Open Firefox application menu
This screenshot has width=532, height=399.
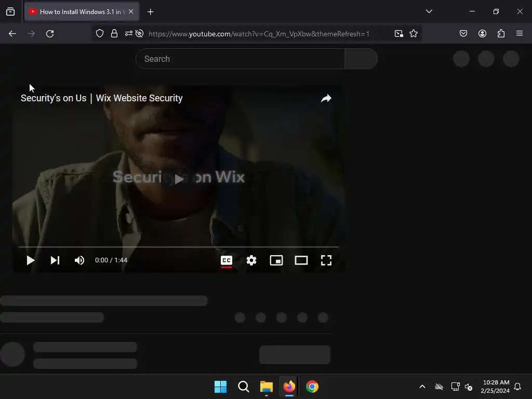(520, 34)
